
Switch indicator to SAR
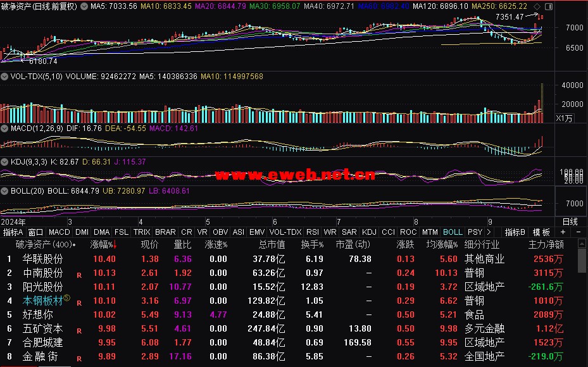click(x=349, y=232)
